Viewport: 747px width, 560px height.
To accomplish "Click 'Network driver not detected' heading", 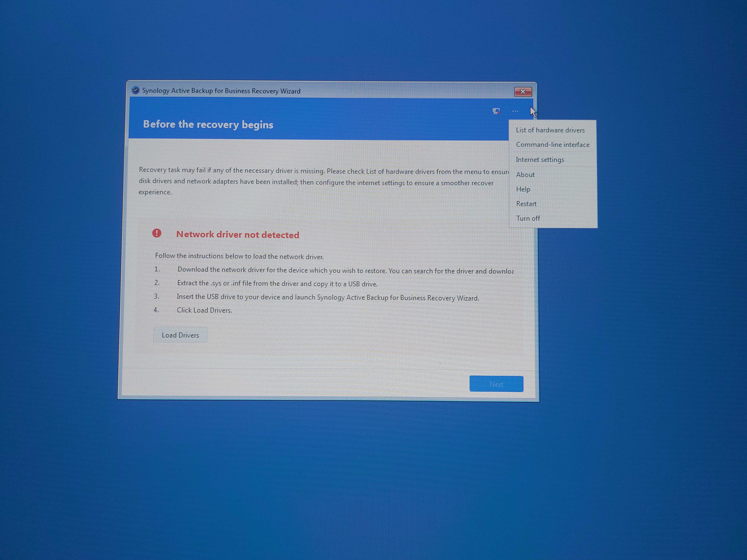I will tap(238, 235).
